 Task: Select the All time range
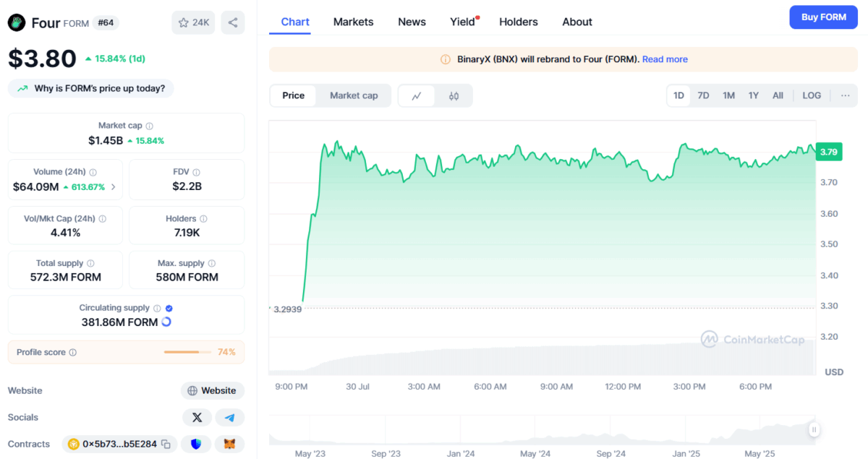pos(778,95)
